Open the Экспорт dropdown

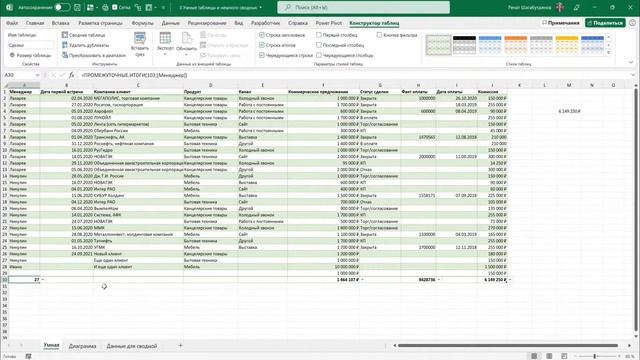pyautogui.click(x=165, y=54)
